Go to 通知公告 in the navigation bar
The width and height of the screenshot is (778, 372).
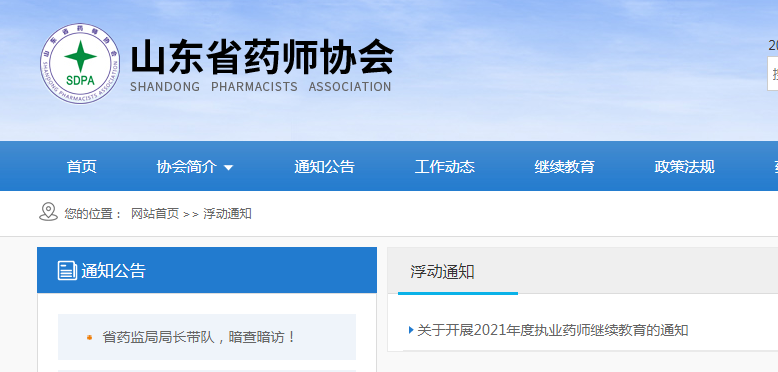pyautogui.click(x=324, y=167)
